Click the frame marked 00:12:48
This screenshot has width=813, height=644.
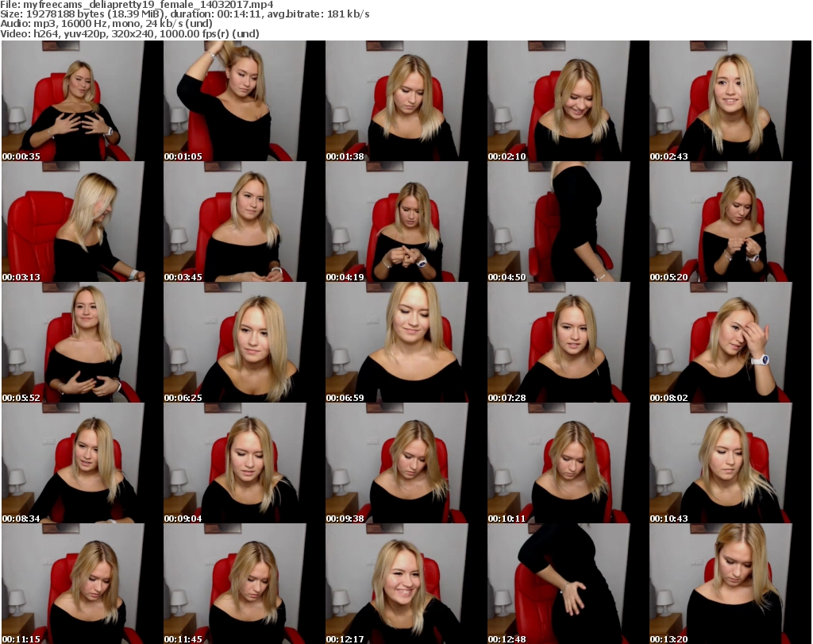[568, 584]
